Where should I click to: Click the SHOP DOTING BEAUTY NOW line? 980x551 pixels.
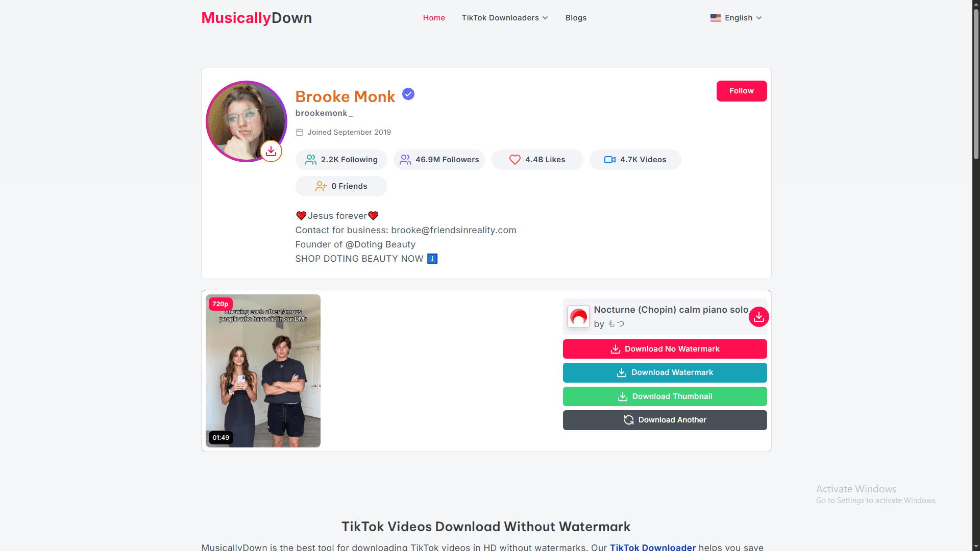tap(366, 259)
